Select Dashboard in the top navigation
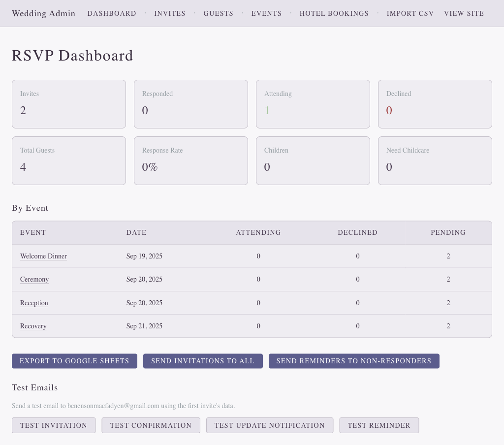Viewport: 504px width, 445px height. coord(112,13)
